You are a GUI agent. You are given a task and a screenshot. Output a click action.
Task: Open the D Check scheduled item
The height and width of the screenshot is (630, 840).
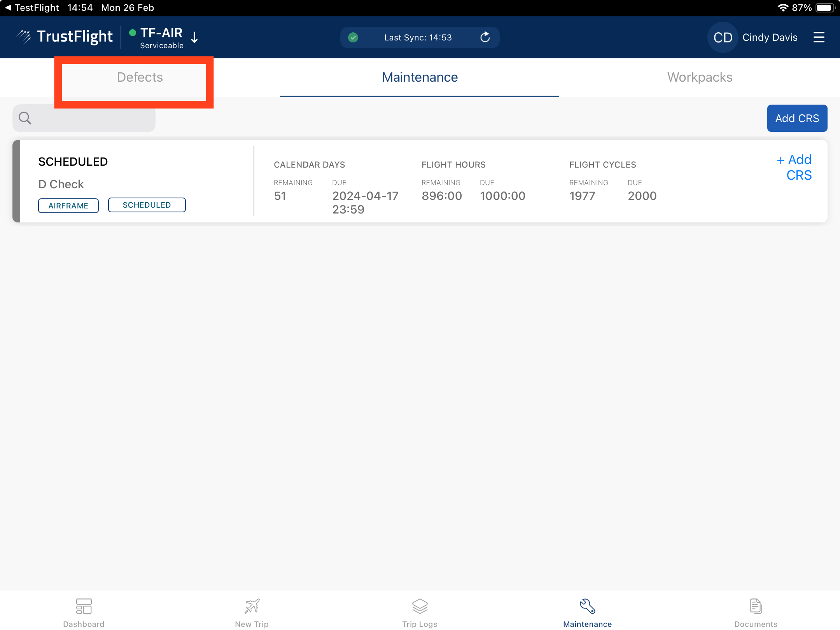[61, 184]
